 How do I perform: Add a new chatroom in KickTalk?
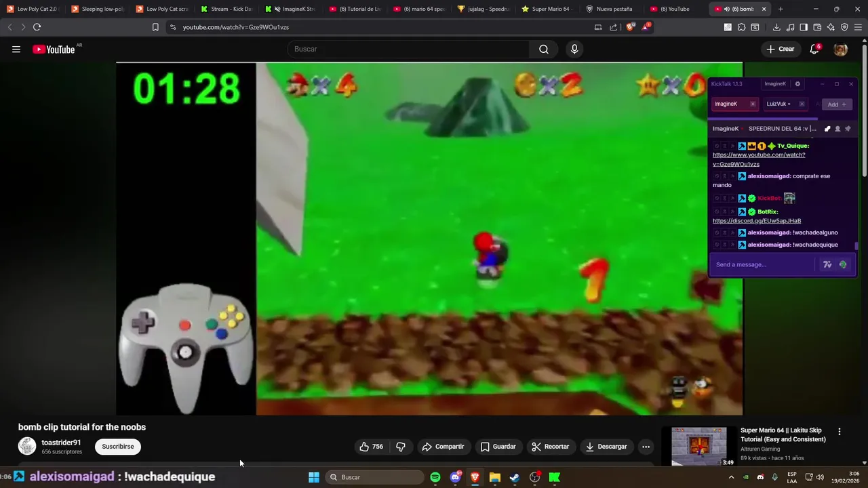[x=837, y=104]
